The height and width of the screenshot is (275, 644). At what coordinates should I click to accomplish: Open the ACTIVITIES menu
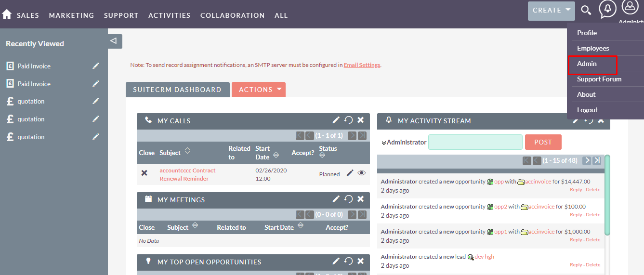(x=170, y=15)
